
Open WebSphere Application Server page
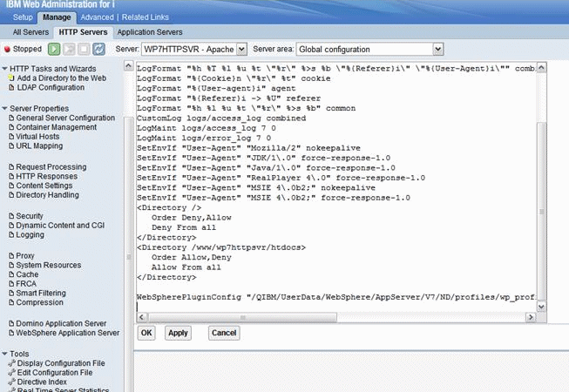tap(67, 333)
